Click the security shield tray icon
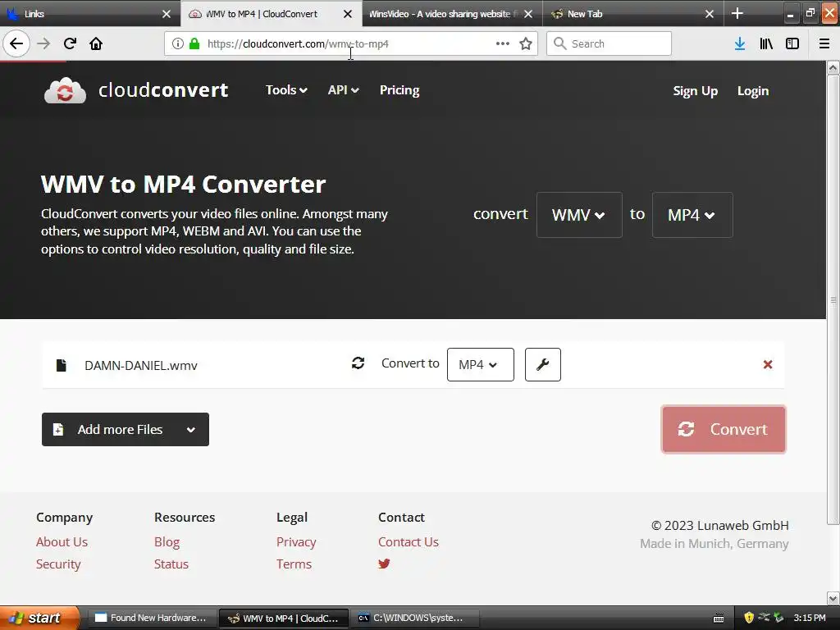 pyautogui.click(x=749, y=618)
